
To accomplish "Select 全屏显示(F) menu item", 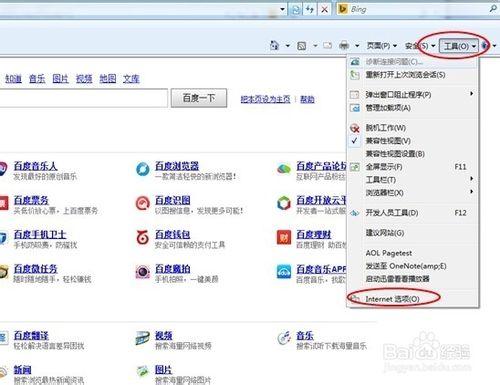I will click(x=413, y=167).
